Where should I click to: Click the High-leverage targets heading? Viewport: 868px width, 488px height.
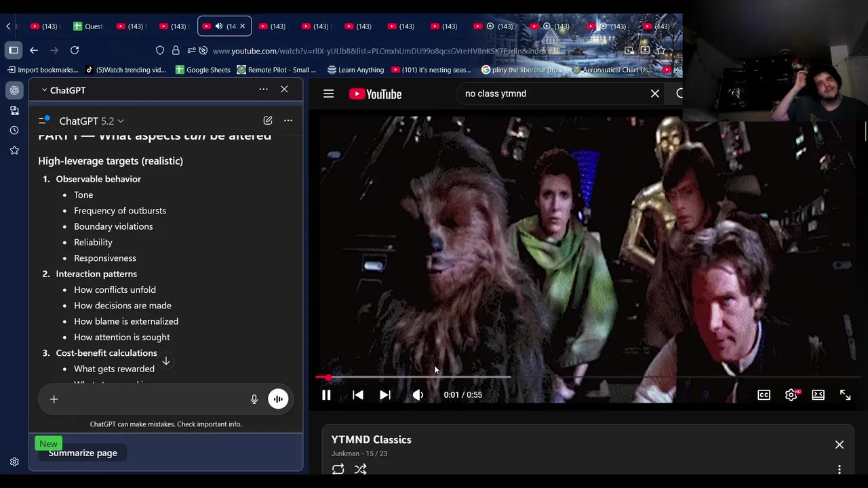[x=111, y=161]
